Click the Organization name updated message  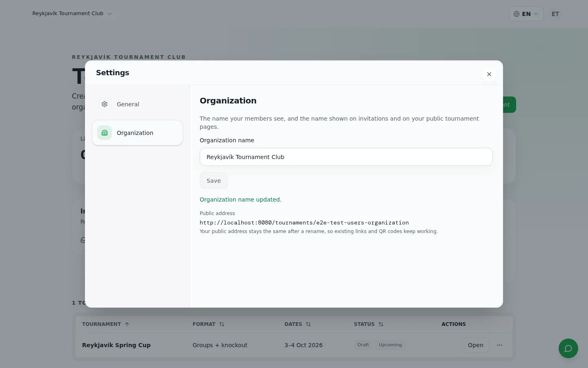point(241,200)
